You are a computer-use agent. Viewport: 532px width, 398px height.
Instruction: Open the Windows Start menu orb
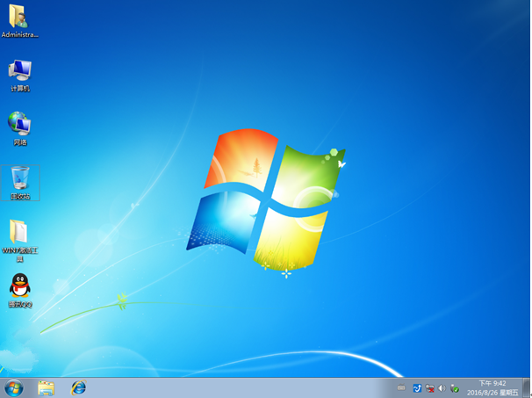[x=13, y=387]
